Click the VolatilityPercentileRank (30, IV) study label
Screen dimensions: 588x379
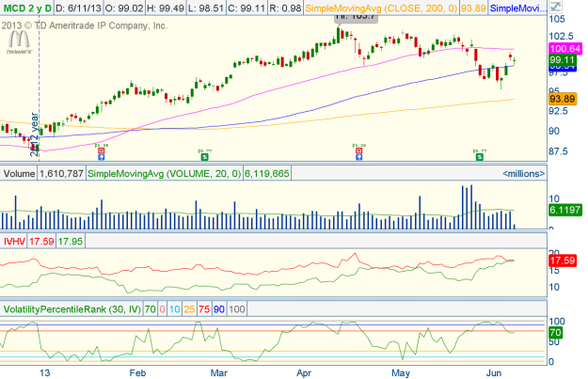pyautogui.click(x=72, y=309)
